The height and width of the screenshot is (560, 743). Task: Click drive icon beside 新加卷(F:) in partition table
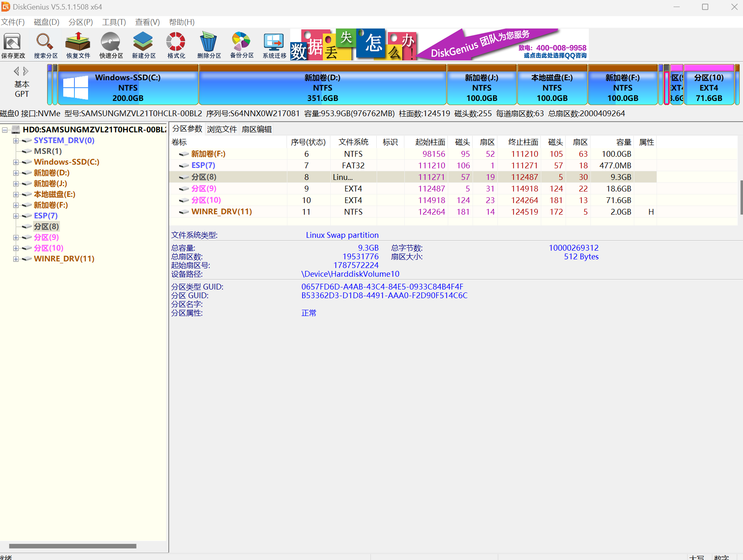[184, 154]
